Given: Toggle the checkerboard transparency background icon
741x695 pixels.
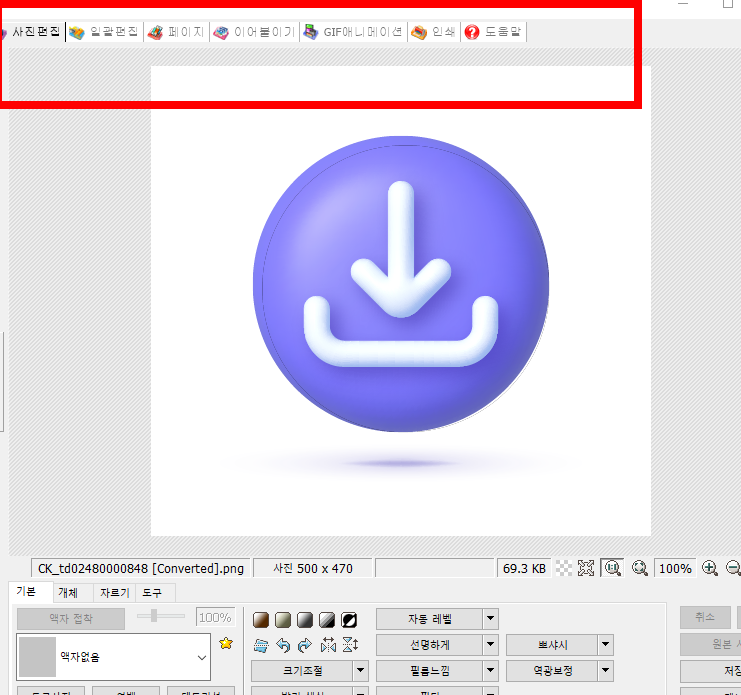Looking at the screenshot, I should (563, 568).
